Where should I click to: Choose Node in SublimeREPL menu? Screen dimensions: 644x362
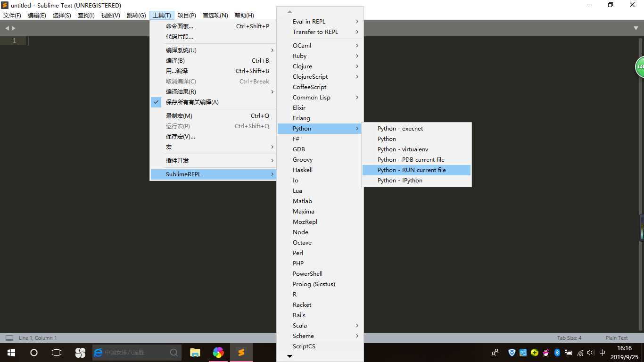320,232
